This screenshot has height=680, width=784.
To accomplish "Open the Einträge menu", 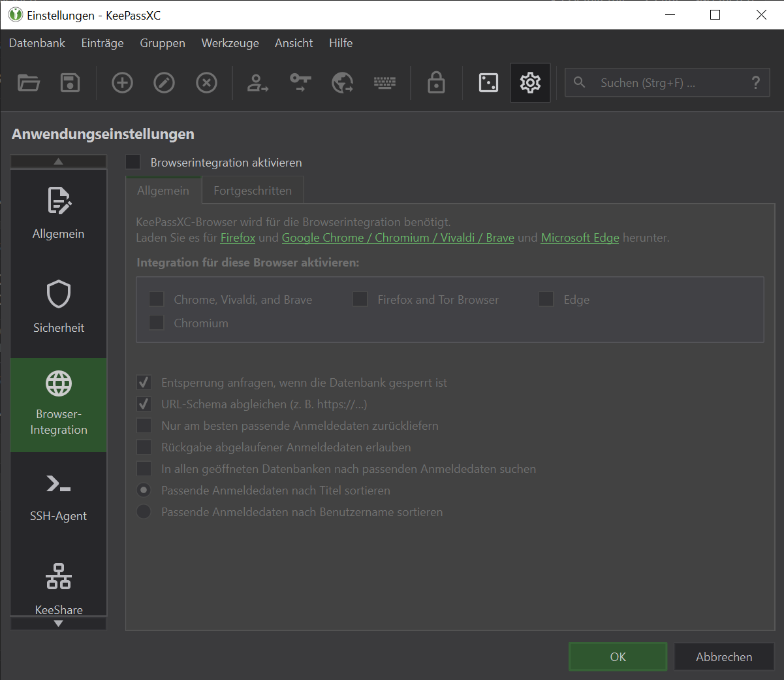I will tap(102, 43).
